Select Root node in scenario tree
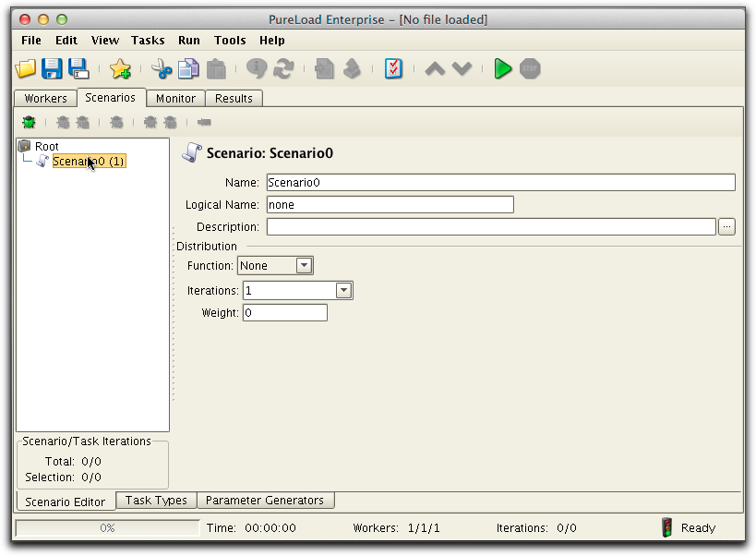This screenshot has height=556, width=756. [x=47, y=146]
